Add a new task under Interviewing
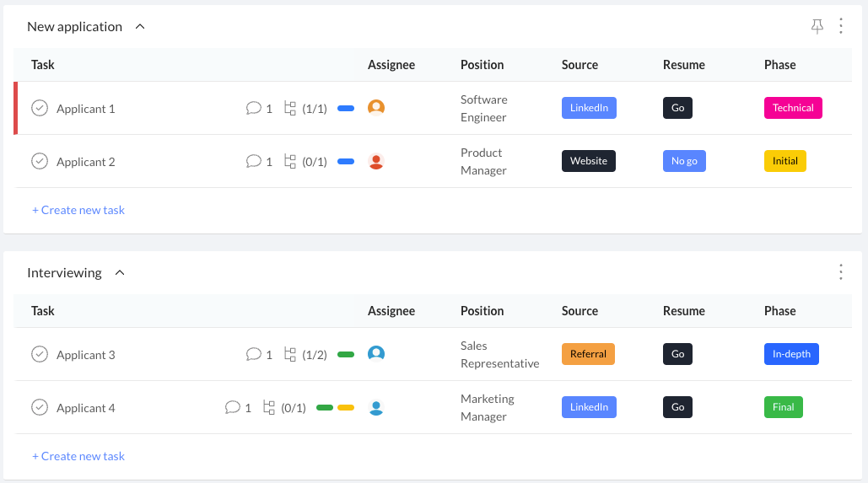 coord(78,456)
